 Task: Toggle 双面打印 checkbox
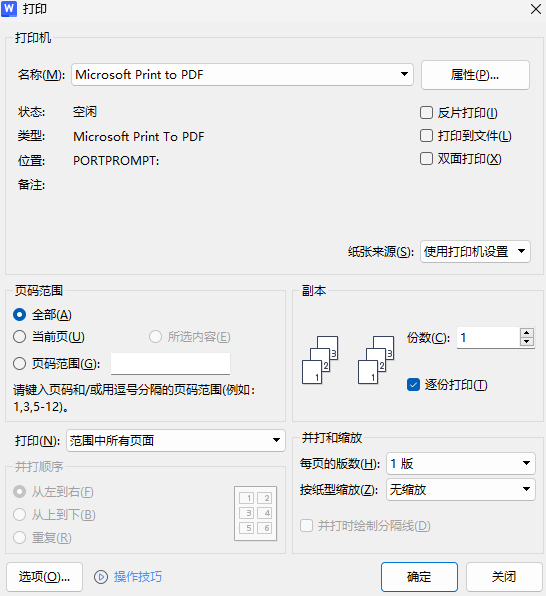click(x=426, y=159)
